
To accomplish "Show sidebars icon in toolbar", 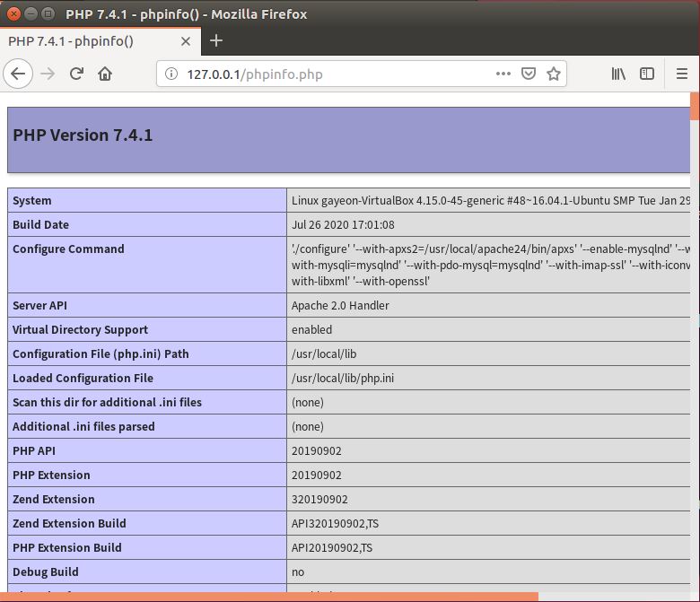I will 647,74.
